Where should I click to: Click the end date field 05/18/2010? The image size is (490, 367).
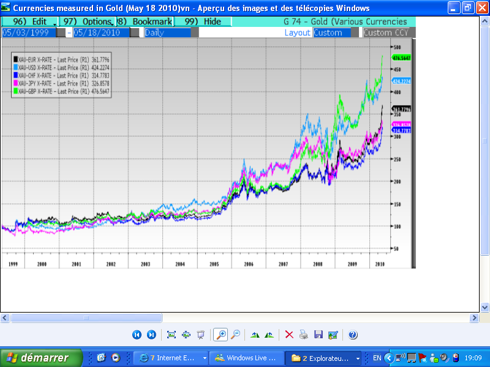[101, 33]
